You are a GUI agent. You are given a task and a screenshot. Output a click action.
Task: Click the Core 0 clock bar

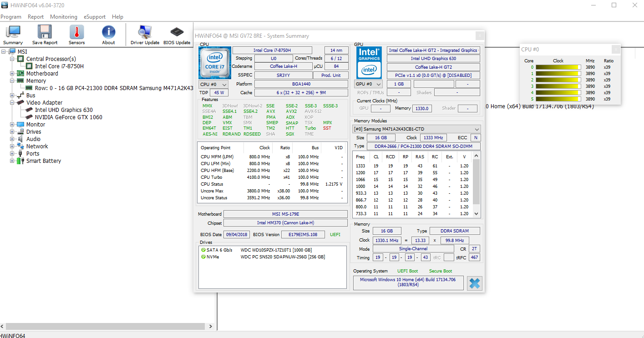click(x=558, y=67)
